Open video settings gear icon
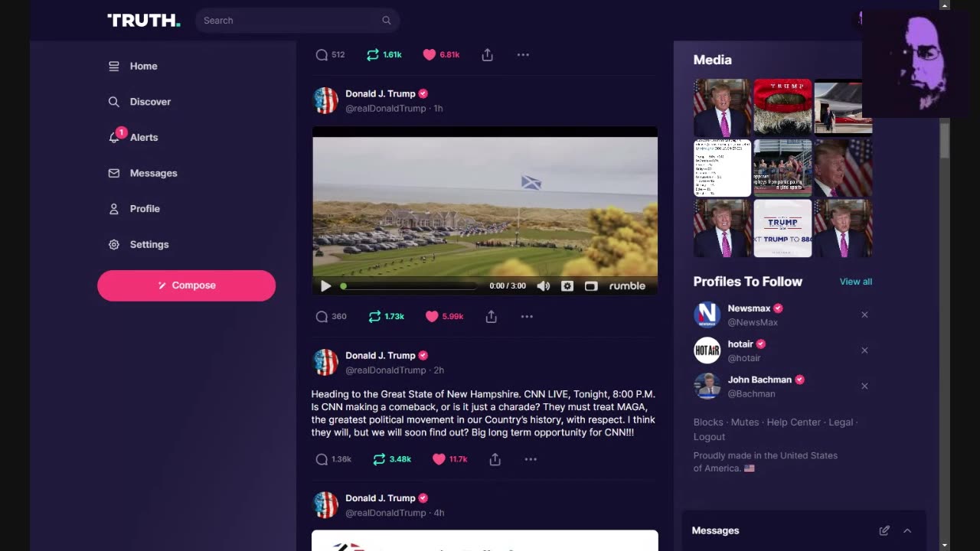This screenshot has width=980, height=551. (x=567, y=286)
